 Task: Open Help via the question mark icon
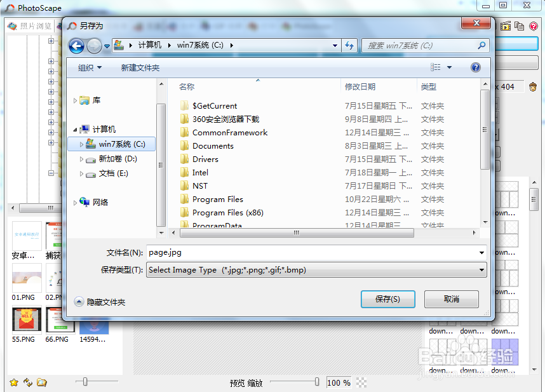pyautogui.click(x=476, y=67)
